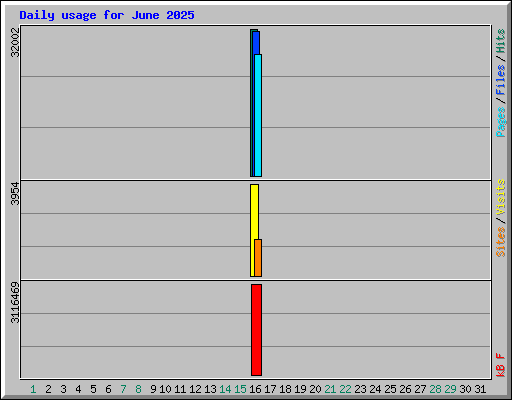This screenshot has width=512, height=400.
Task: Click day 28 on the x-axis
Action: pos(435,389)
